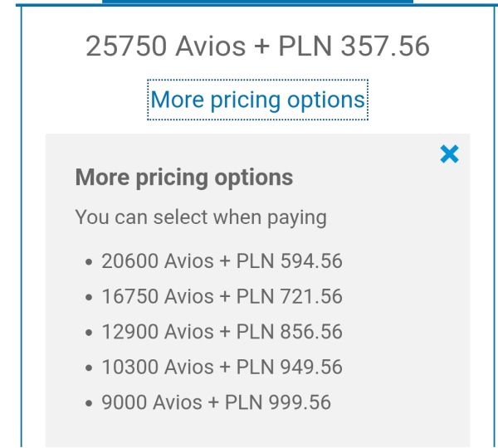Select the 9000 Avios amount
Screen dimensions: 498x448
point(152,402)
